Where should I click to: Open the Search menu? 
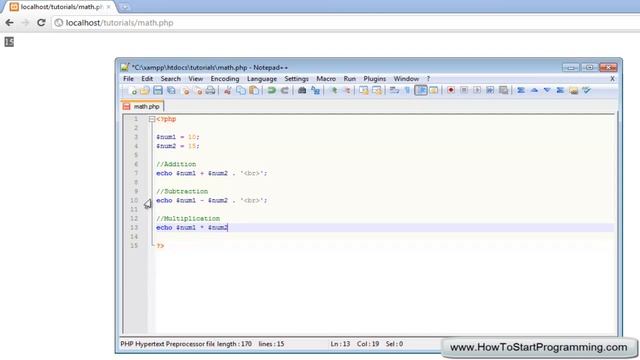pyautogui.click(x=171, y=79)
